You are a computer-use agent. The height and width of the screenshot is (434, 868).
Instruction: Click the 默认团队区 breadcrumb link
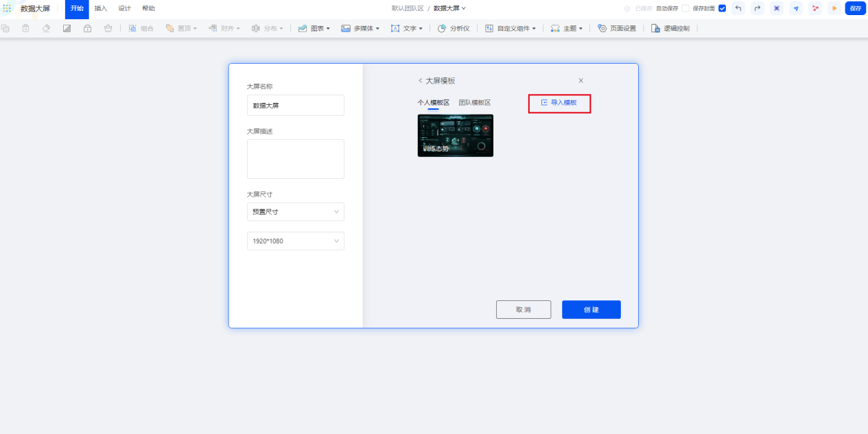(x=408, y=8)
